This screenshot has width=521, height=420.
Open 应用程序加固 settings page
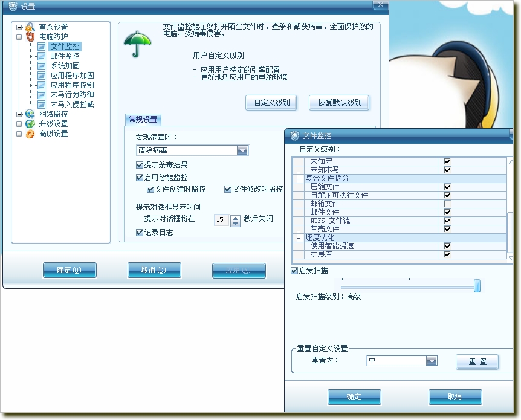point(72,76)
